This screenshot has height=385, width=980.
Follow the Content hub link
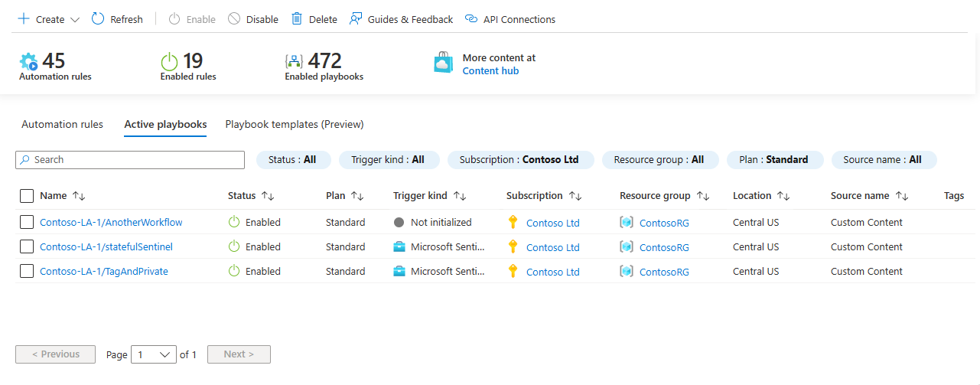pyautogui.click(x=490, y=71)
